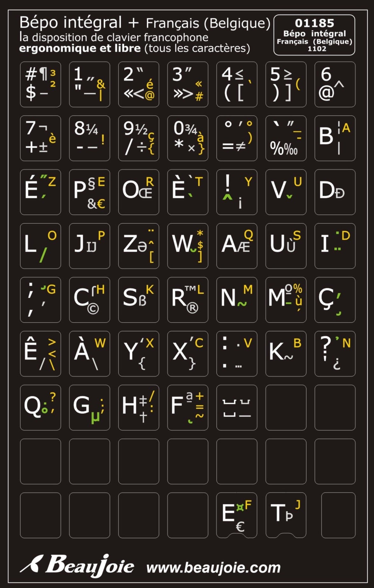Select the T key sticker with yellow J
This screenshot has height=588, width=374.
pos(286,515)
